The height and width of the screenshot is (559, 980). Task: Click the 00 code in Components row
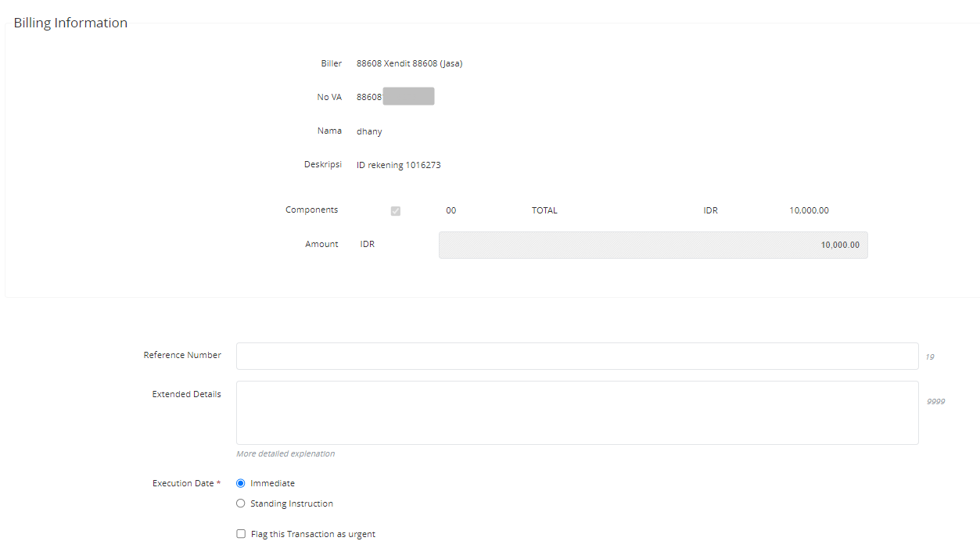(451, 210)
